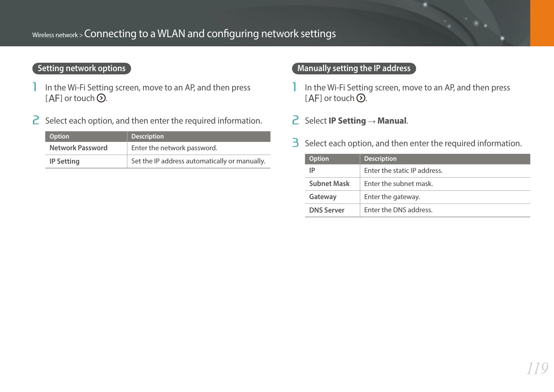Choose the DNS Server option

coord(327,210)
